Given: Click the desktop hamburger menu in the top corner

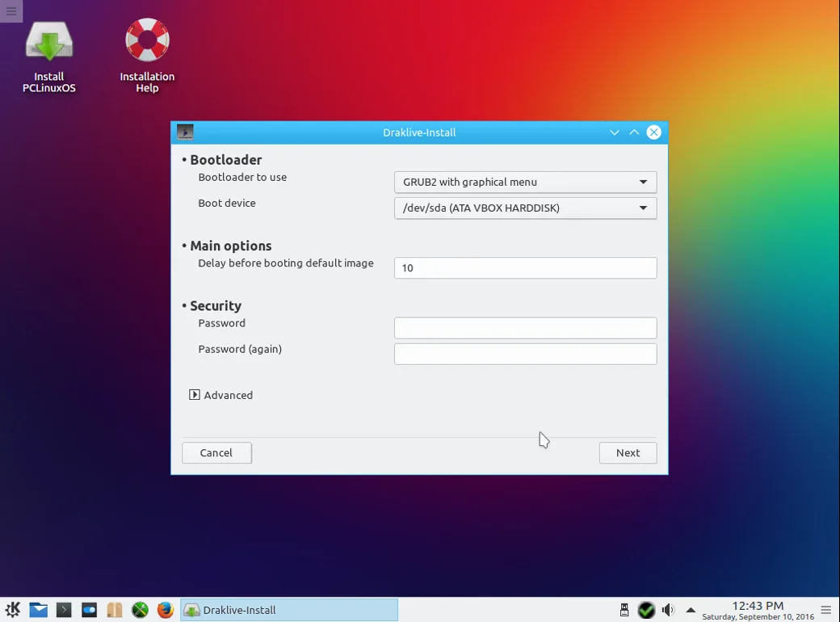Looking at the screenshot, I should click(10, 11).
